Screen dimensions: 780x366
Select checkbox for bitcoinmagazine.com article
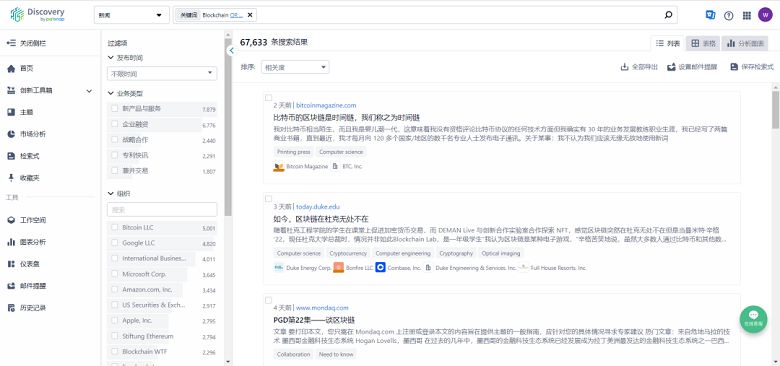point(269,98)
